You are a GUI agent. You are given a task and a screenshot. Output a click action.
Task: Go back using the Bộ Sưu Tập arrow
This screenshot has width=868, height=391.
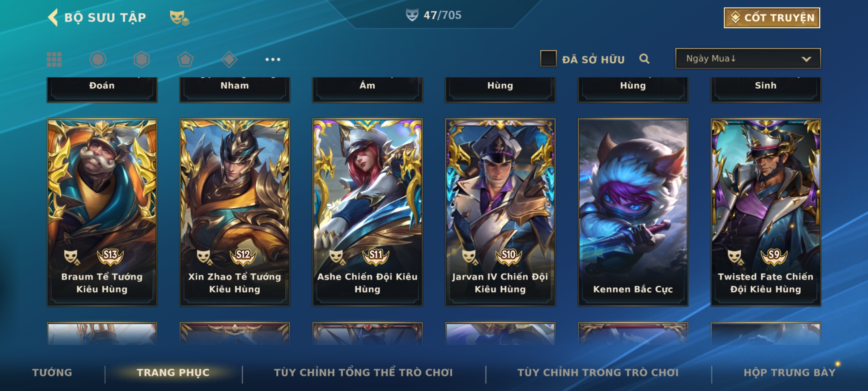[53, 17]
